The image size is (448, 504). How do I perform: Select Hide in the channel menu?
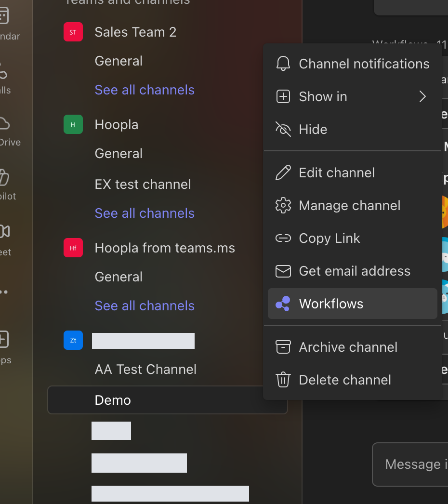[352, 129]
